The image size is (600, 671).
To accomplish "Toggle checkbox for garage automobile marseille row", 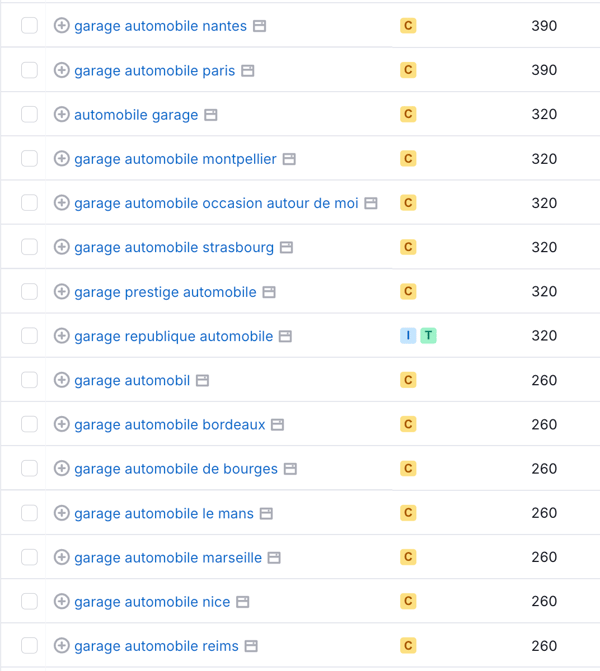I will click(29, 557).
